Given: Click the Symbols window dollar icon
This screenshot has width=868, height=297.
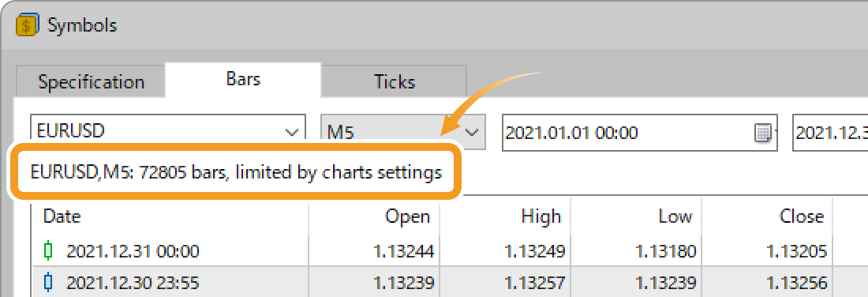Looking at the screenshot, I should point(27,25).
